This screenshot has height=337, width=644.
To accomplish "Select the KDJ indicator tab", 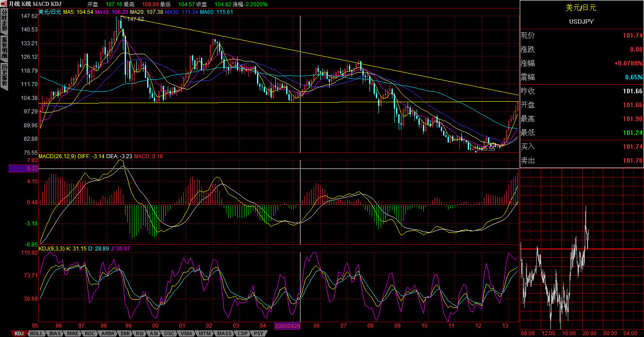I will (x=18, y=333).
